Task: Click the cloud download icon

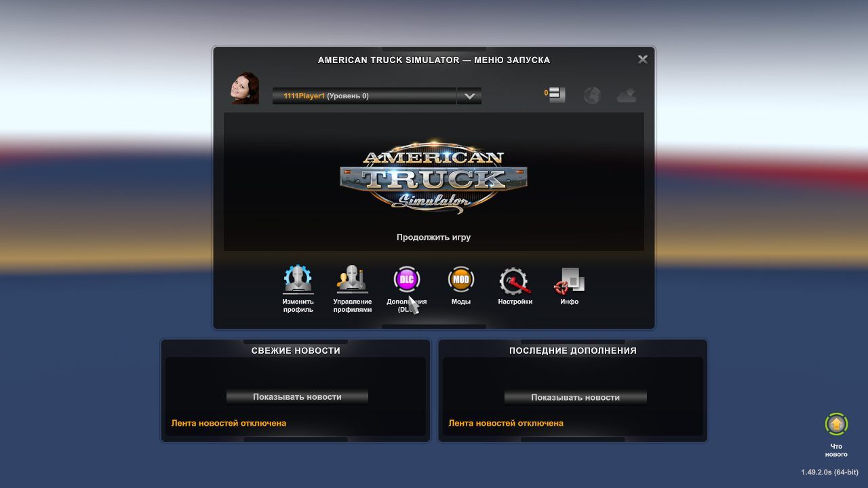Action: click(x=627, y=96)
